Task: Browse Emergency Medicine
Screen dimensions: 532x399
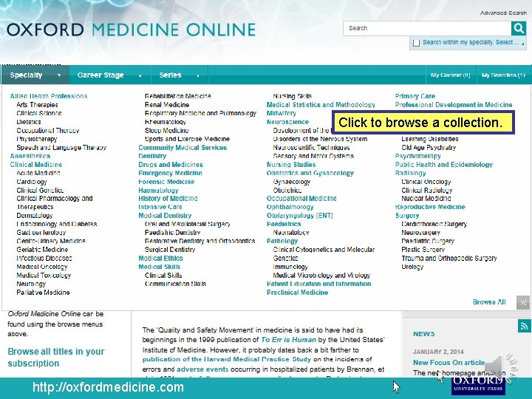Action: (170, 173)
